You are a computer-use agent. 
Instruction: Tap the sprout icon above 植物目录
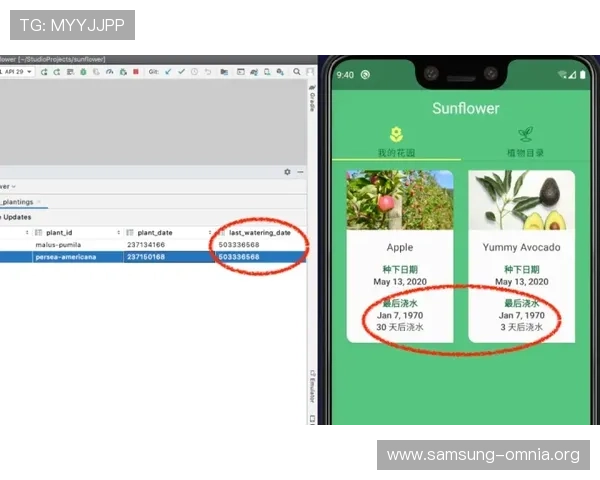(x=525, y=134)
